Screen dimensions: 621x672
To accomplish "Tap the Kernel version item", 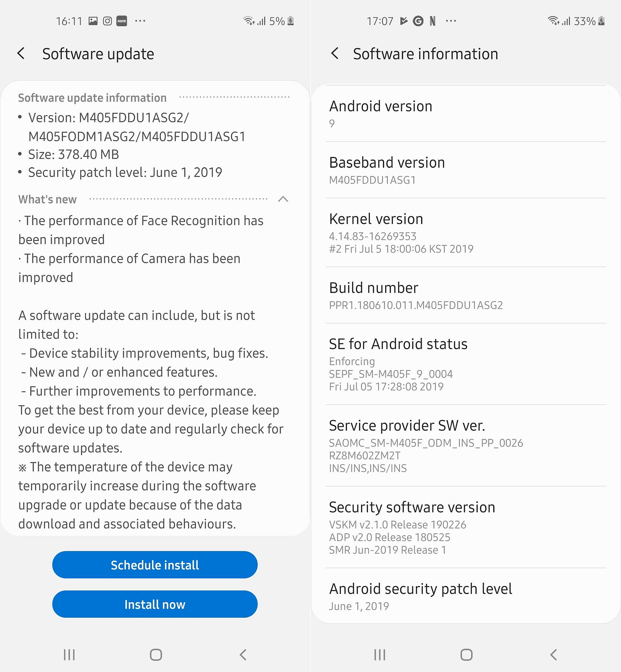I will [x=466, y=233].
